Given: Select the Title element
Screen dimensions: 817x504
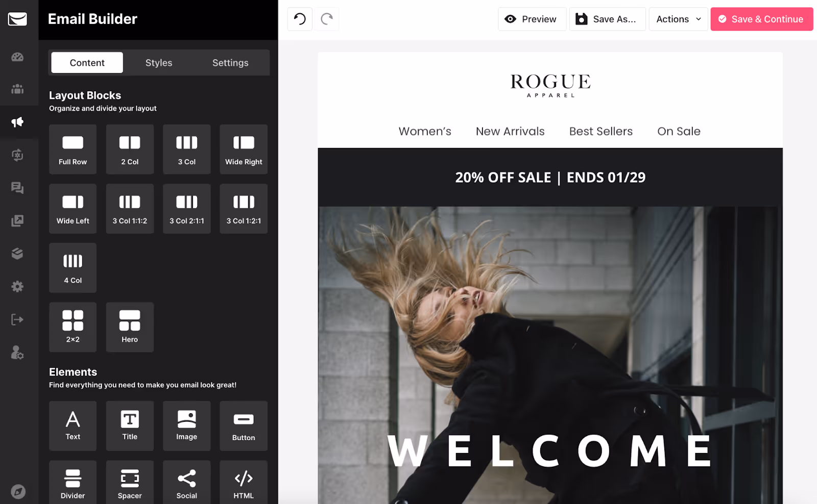Looking at the screenshot, I should tap(130, 426).
